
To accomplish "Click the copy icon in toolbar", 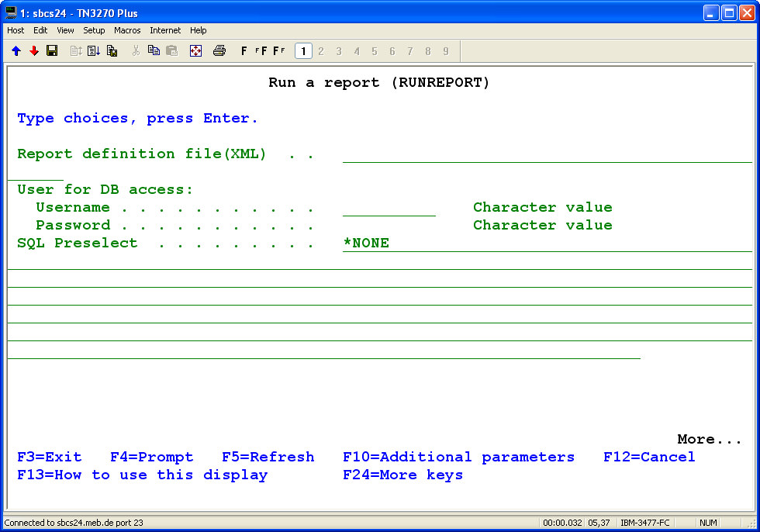I will (154, 51).
